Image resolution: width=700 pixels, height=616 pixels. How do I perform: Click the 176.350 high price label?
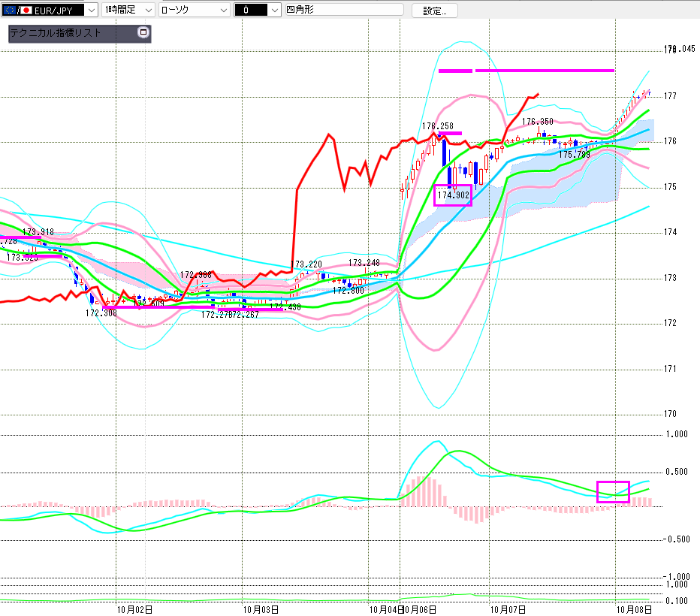[x=538, y=121]
